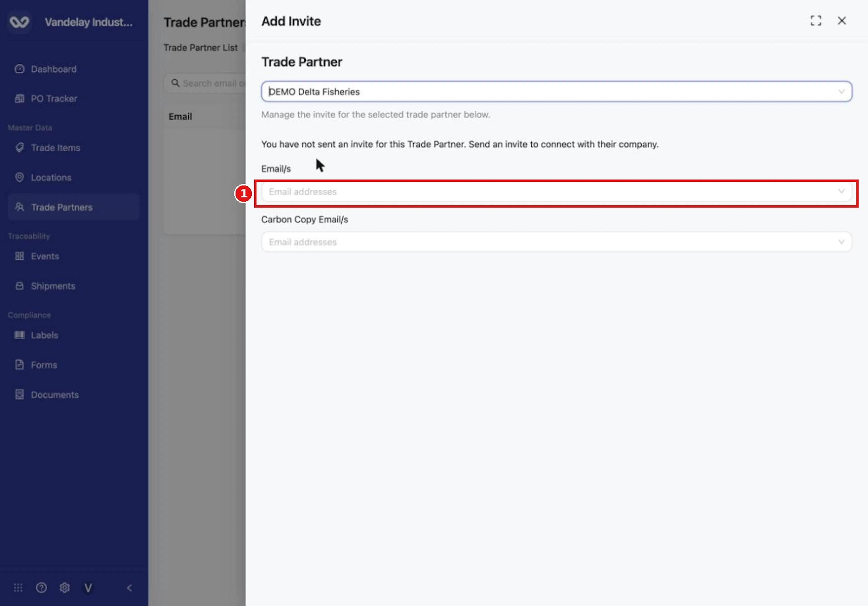Click the Email/s addresses field
Viewport: 868px width, 606px height.
click(x=557, y=192)
